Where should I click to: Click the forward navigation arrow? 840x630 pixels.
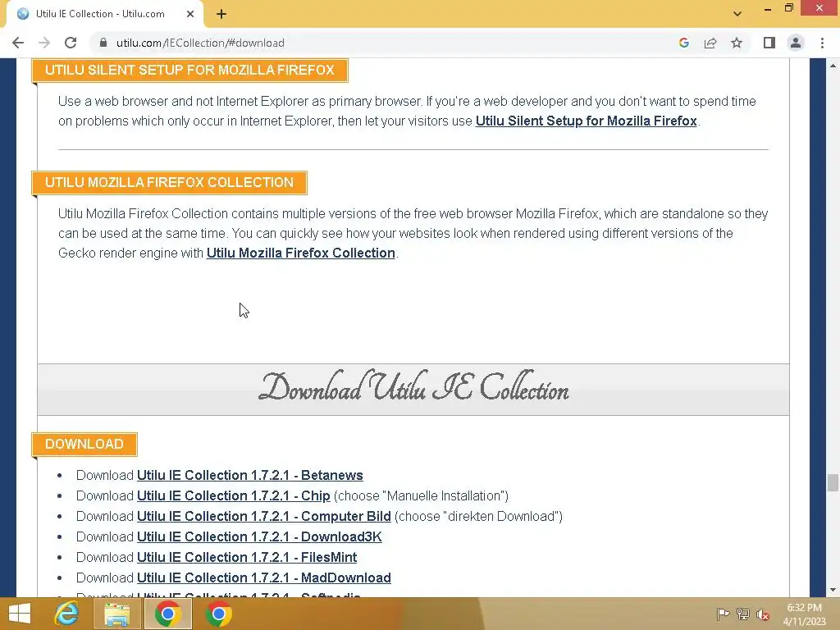click(x=44, y=43)
